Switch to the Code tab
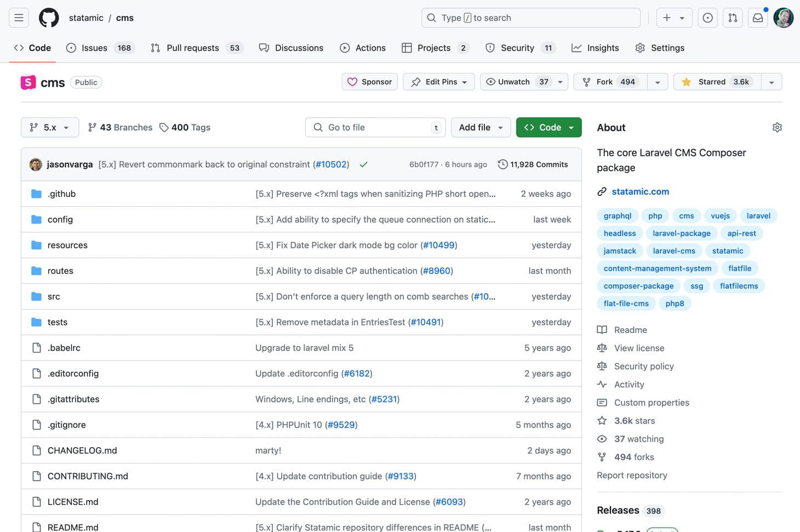This screenshot has height=532, width=800. pos(32,48)
